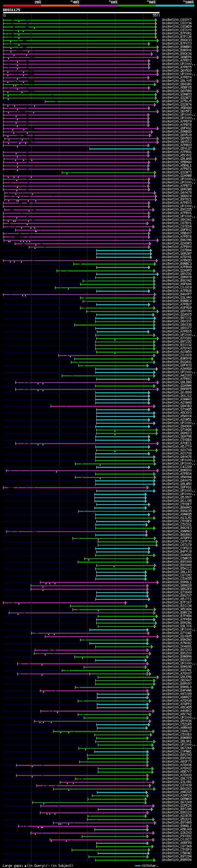
Task: Click the UniRef100_O80338 label
Action: (176, 325)
